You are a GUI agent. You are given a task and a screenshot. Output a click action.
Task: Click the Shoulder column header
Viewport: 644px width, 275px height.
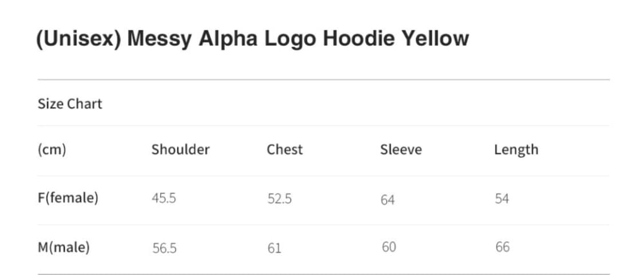click(x=180, y=150)
